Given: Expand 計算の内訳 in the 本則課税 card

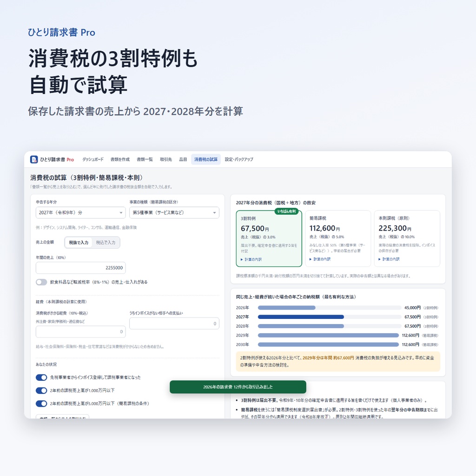Looking at the screenshot, I should tap(389, 259).
